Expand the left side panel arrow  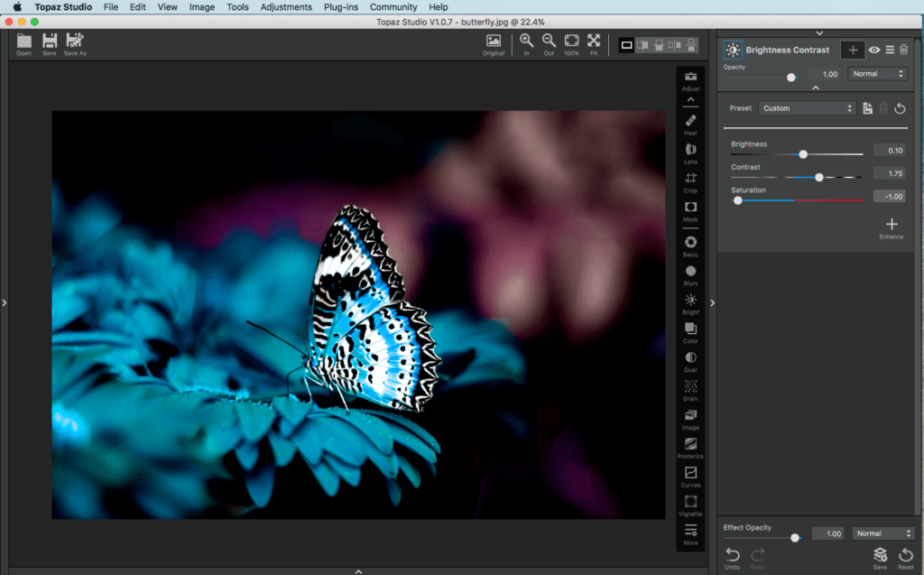point(5,302)
